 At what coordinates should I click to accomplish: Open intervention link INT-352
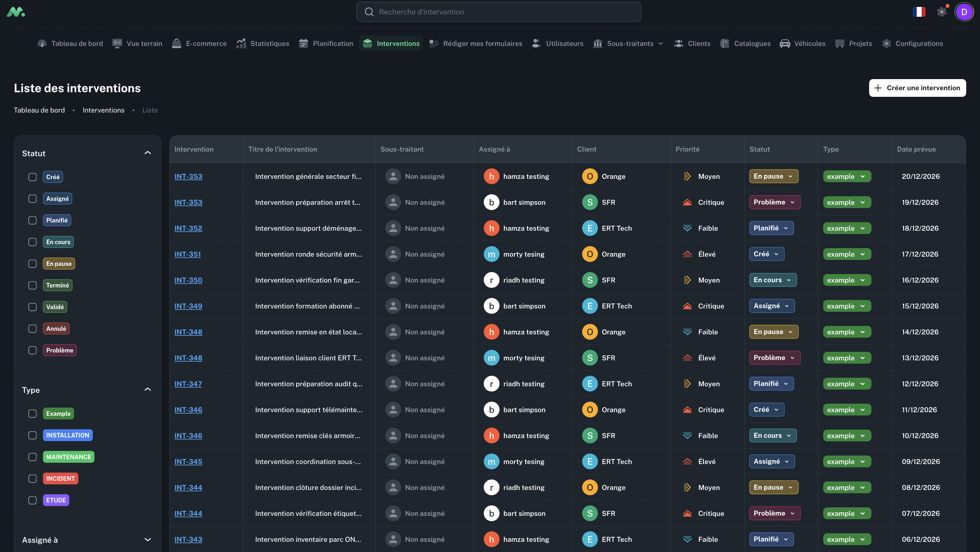click(188, 228)
